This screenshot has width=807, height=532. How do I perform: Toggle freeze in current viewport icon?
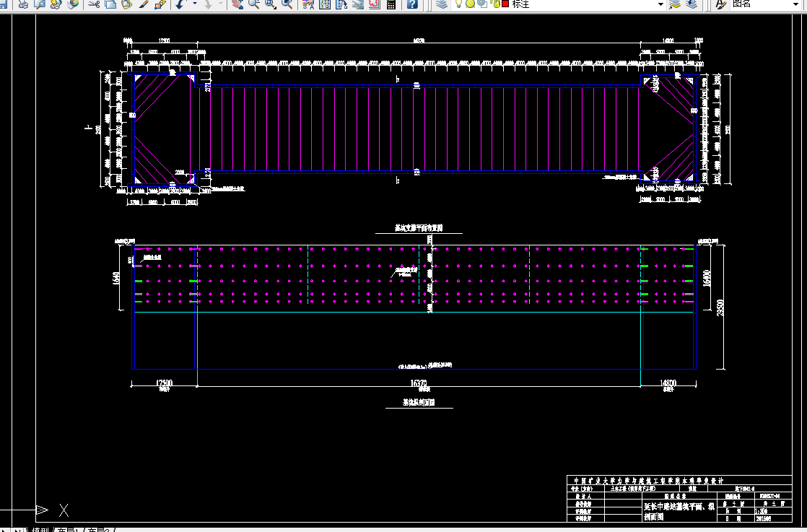pos(482,4)
